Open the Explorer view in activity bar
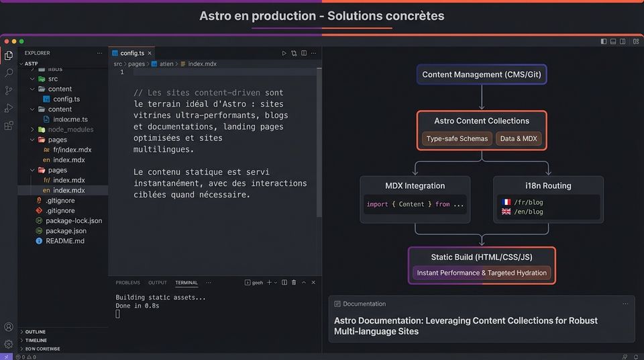The width and height of the screenshot is (644, 360). coord(9,55)
